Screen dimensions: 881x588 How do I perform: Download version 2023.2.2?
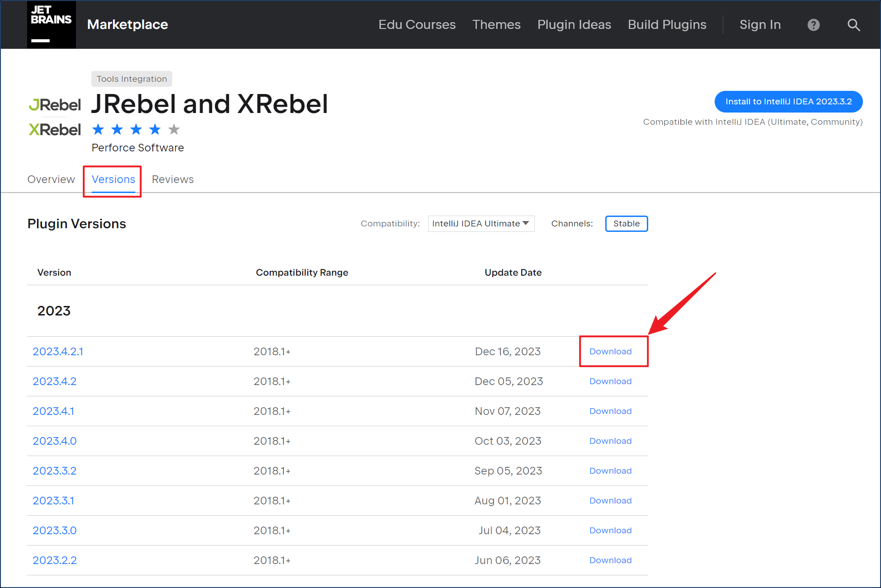click(x=610, y=560)
